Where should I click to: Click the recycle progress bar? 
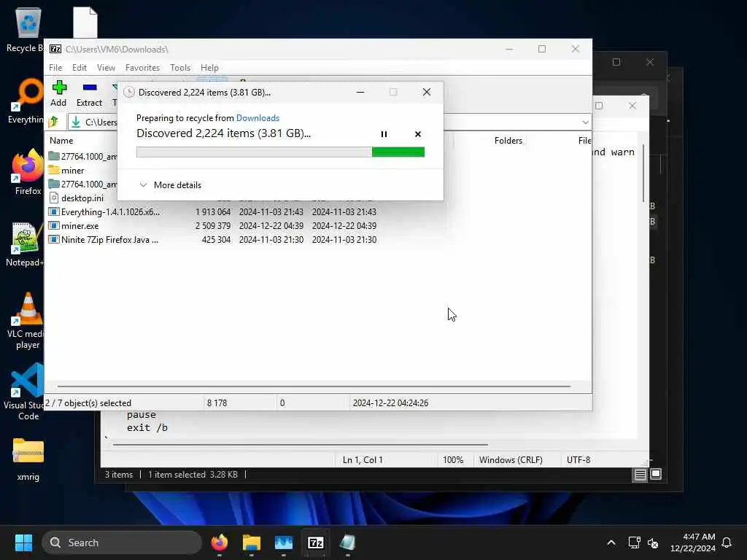click(280, 152)
